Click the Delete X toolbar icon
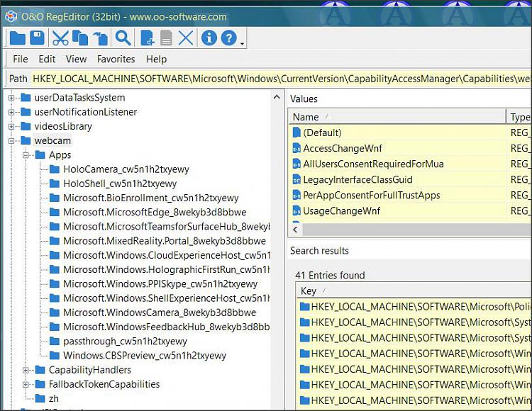532x411 pixels. (x=186, y=38)
